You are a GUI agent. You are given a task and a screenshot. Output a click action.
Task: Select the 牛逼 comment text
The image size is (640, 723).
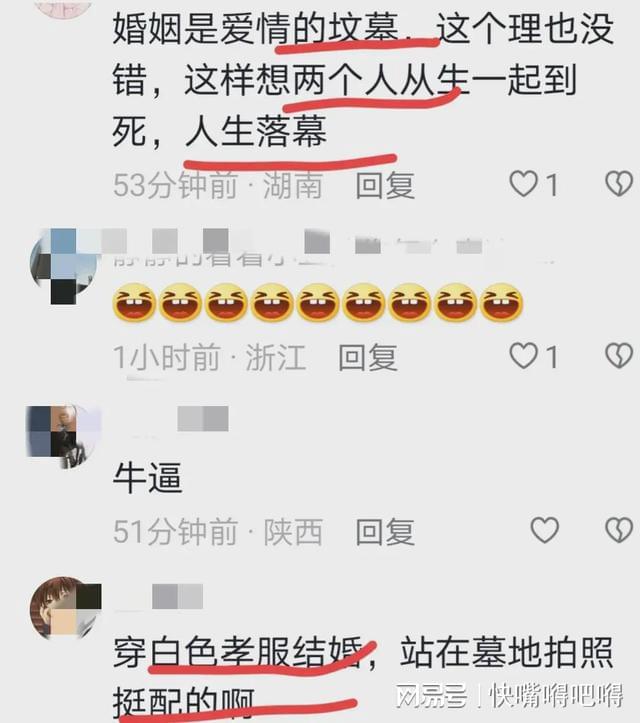(x=148, y=477)
